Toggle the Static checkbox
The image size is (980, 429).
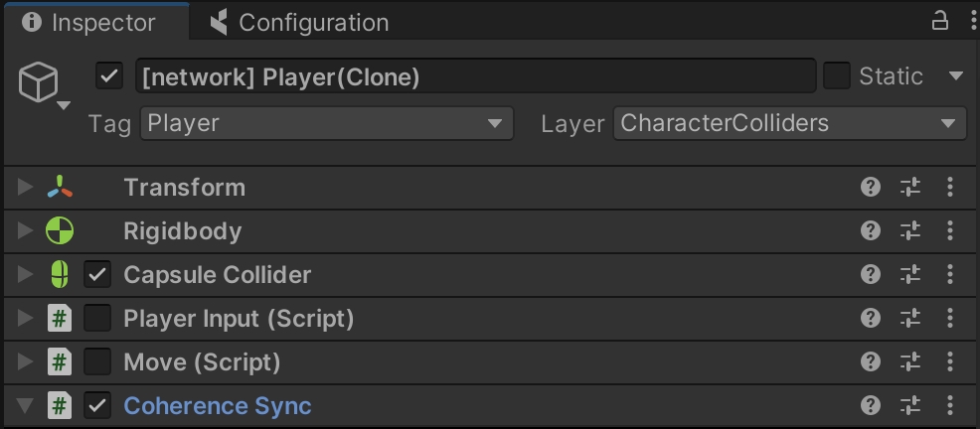[x=837, y=75]
